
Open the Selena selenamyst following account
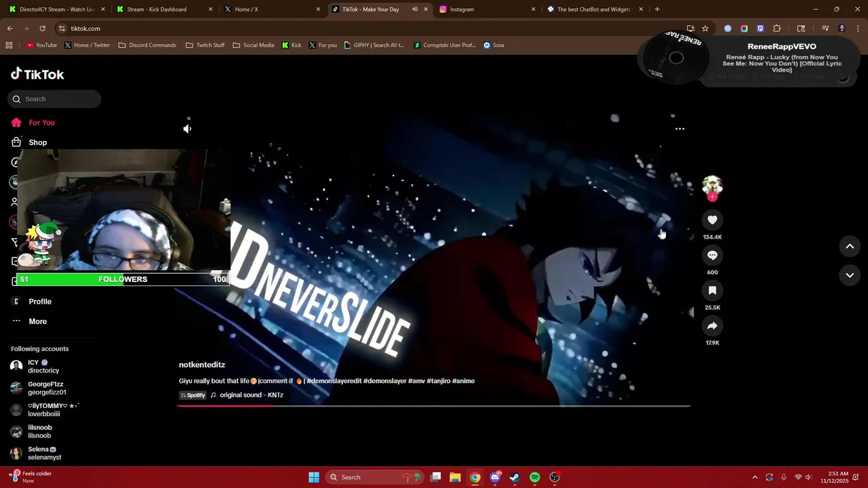point(44,453)
